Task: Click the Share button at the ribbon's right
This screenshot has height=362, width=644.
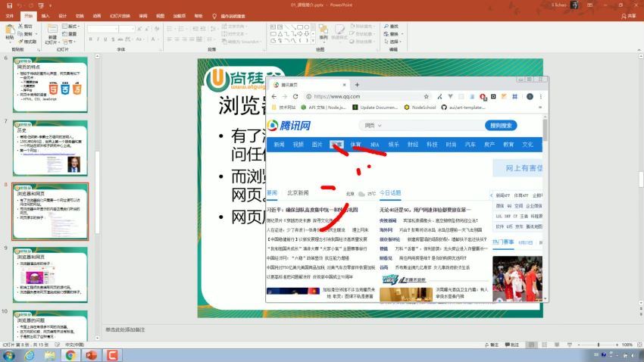Action: click(x=629, y=16)
